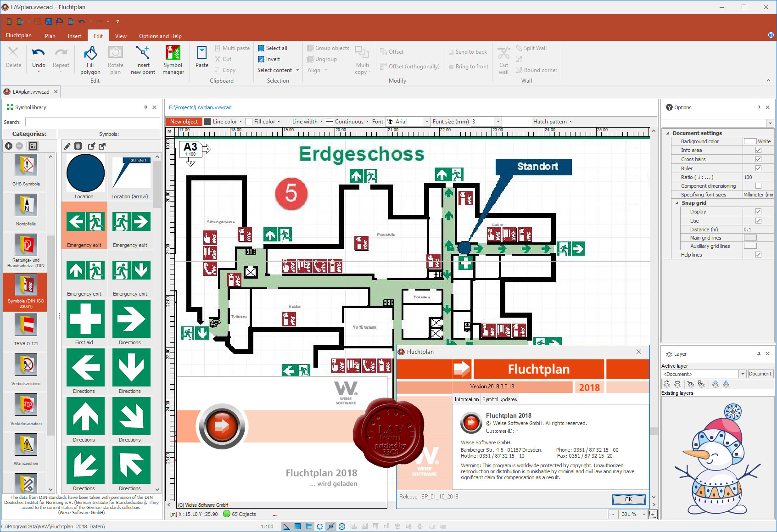Choose the Verbotszeichen category
This screenshot has height=532, width=777.
click(x=26, y=370)
